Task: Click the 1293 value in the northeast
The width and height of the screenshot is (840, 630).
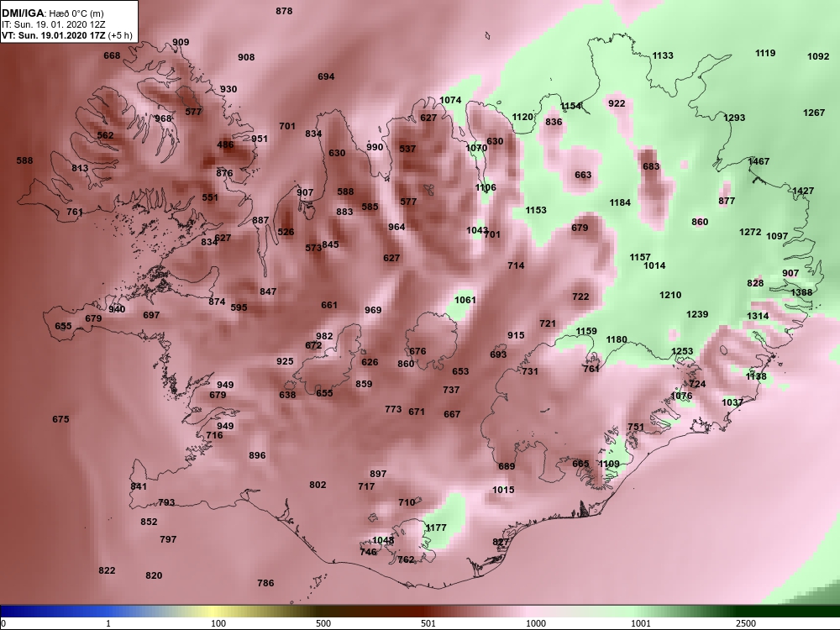Action: pos(734,118)
